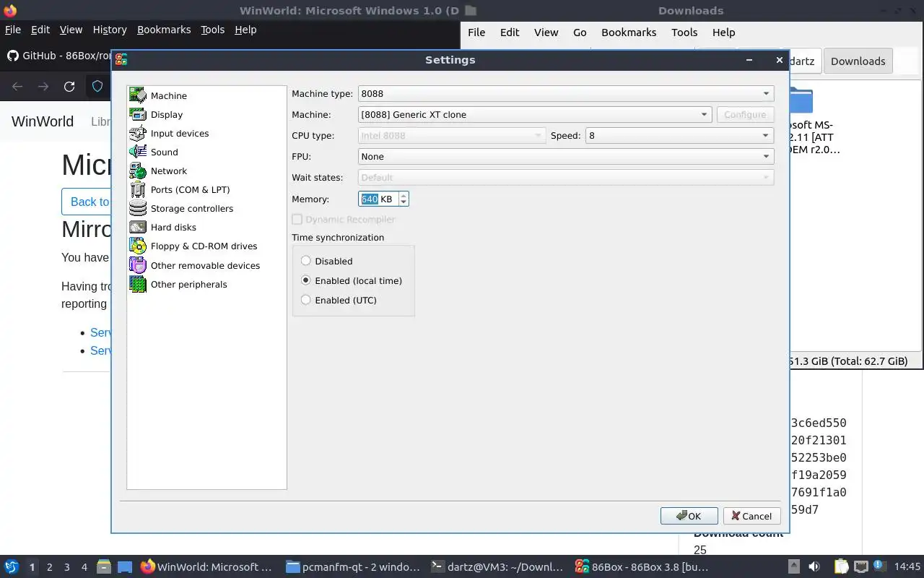The image size is (924, 578).
Task: Switch to pcmanfm-qt taskbar window button
Action: pos(352,567)
